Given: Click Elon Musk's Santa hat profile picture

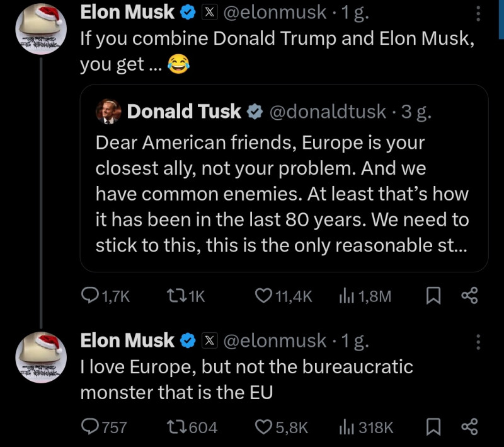Looking at the screenshot, I should coord(40,28).
